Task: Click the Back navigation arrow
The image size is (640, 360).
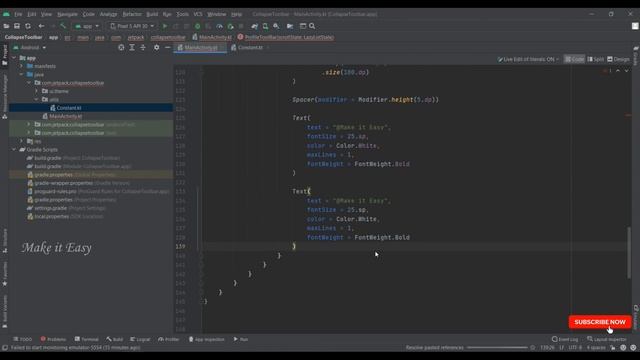Action: (x=41, y=26)
